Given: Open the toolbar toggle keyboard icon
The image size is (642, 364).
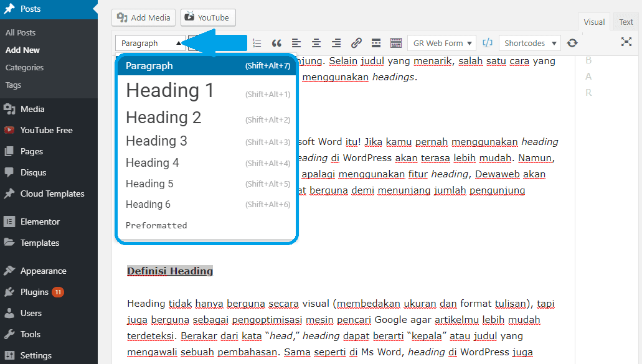Looking at the screenshot, I should 396,43.
